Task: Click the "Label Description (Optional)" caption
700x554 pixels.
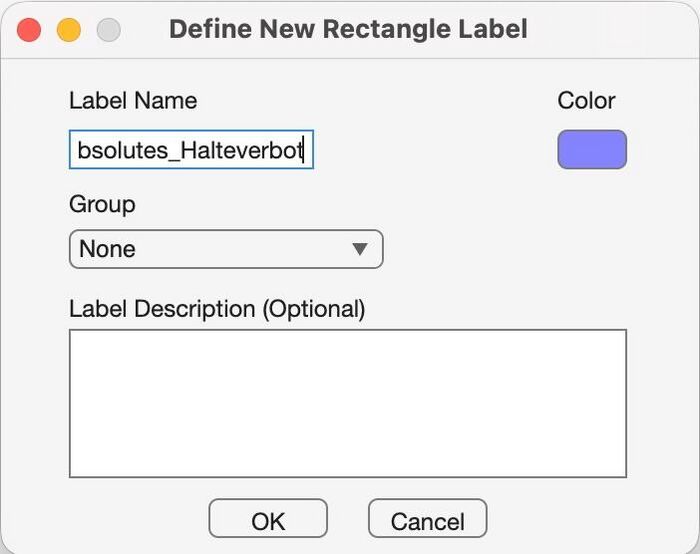Action: click(217, 309)
